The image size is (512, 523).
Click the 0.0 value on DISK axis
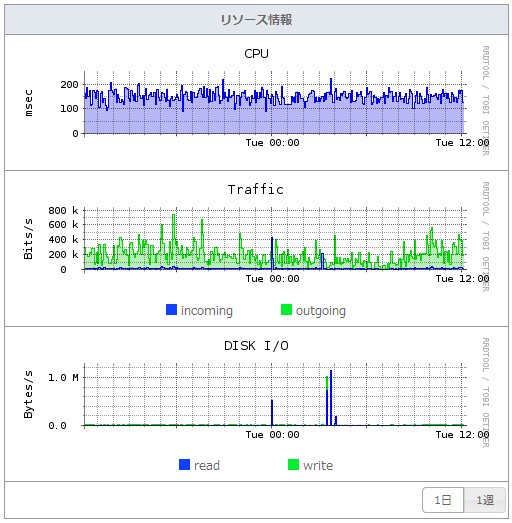point(57,426)
